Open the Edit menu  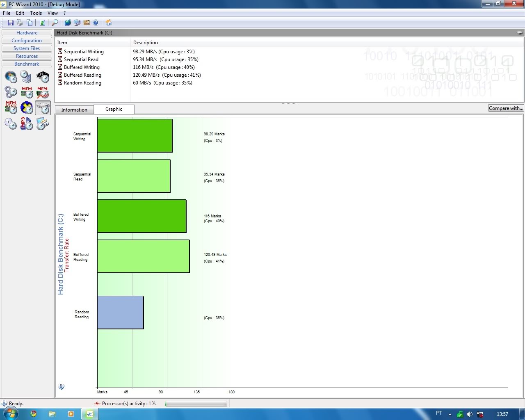[20, 13]
